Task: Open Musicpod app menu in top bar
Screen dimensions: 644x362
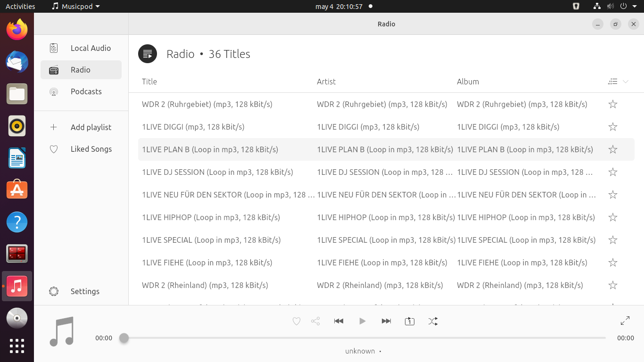Action: coord(76,7)
